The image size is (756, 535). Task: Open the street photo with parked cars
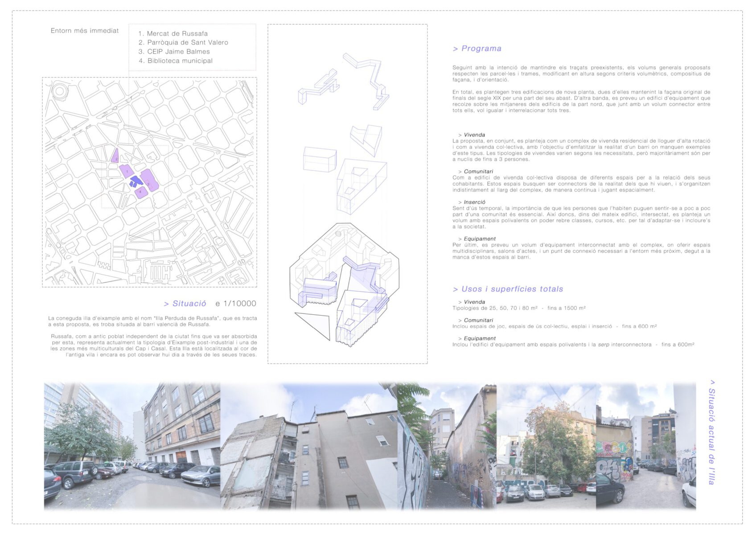(132, 446)
